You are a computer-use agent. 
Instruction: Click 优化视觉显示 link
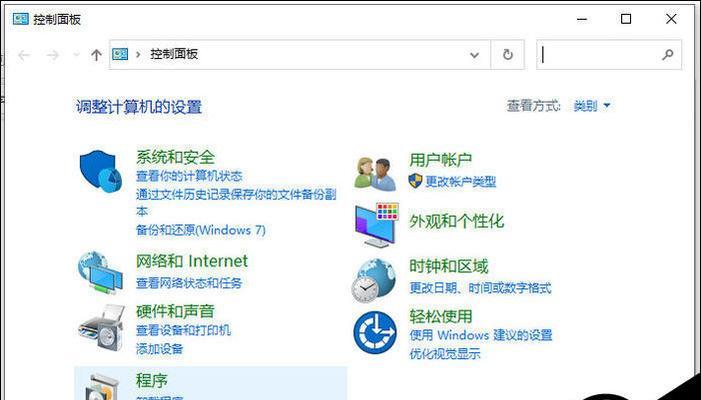[445, 354]
